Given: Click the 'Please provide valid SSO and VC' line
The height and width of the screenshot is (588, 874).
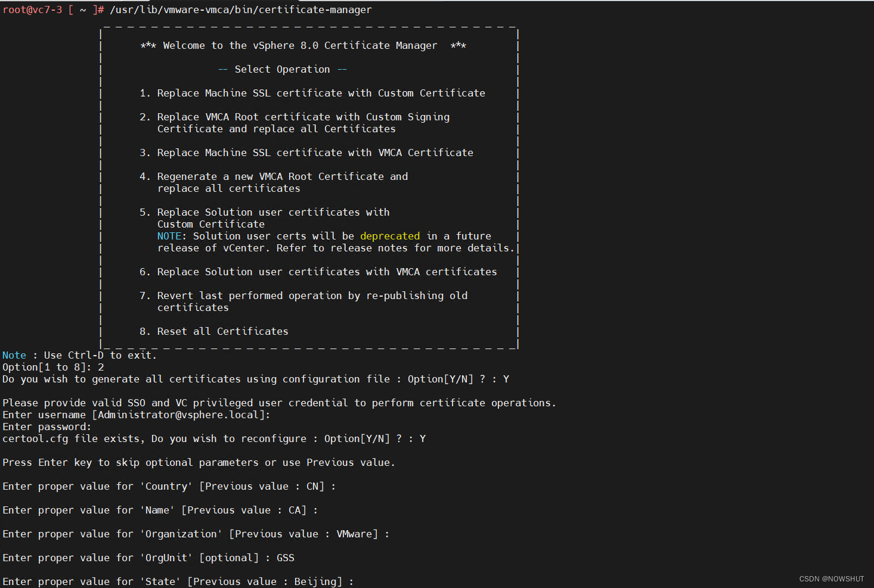Looking at the screenshot, I should 279,403.
